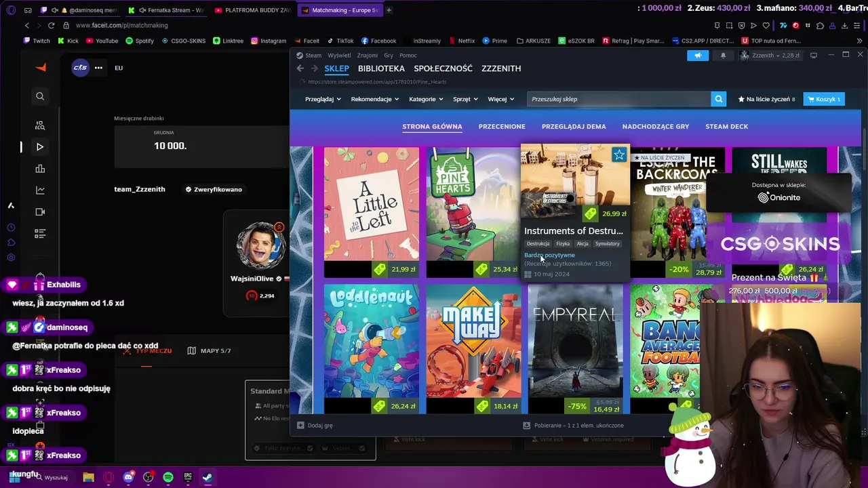The width and height of the screenshot is (868, 488).
Task: Open the three-dots menu beside CS2 icon
Action: click(98, 67)
